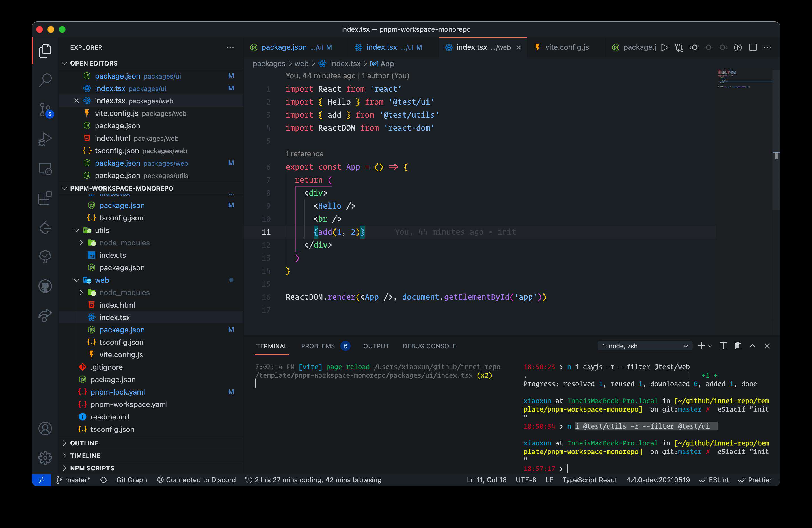
Task: Click the App breadcrumb symbol
Action: 382,63
